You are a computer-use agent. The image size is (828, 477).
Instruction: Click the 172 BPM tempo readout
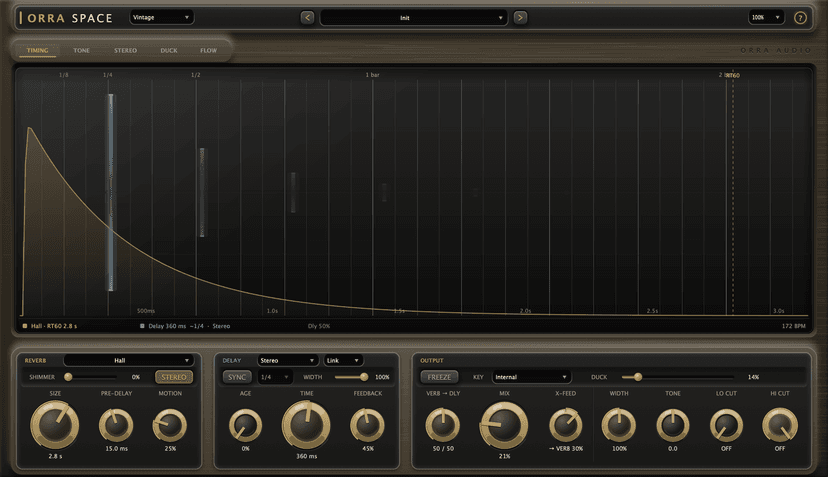click(x=794, y=326)
